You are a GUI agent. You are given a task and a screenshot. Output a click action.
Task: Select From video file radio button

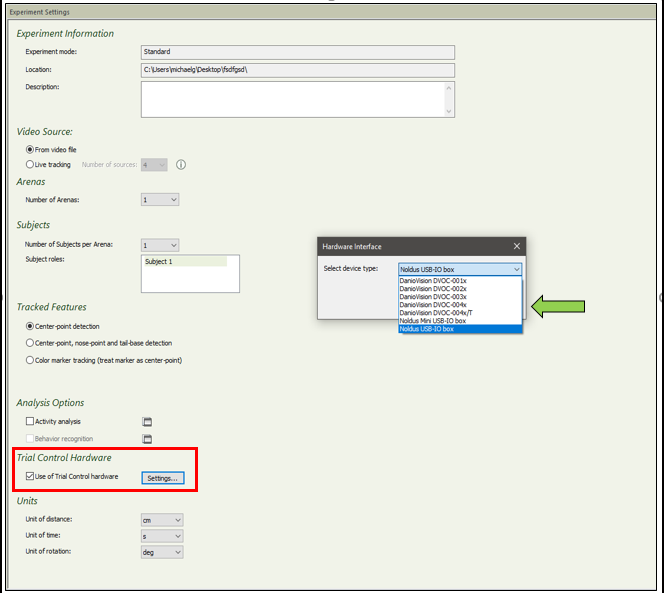[x=30, y=150]
